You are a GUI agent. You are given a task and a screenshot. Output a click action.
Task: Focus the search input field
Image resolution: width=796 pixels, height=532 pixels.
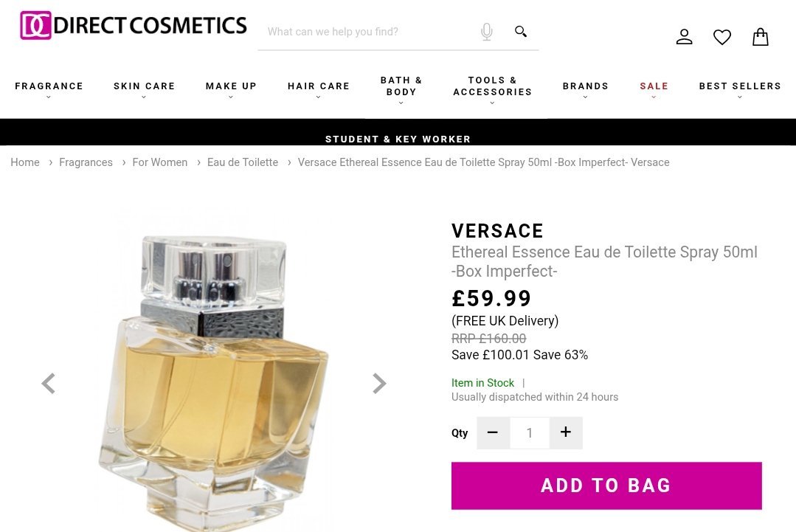pos(368,32)
